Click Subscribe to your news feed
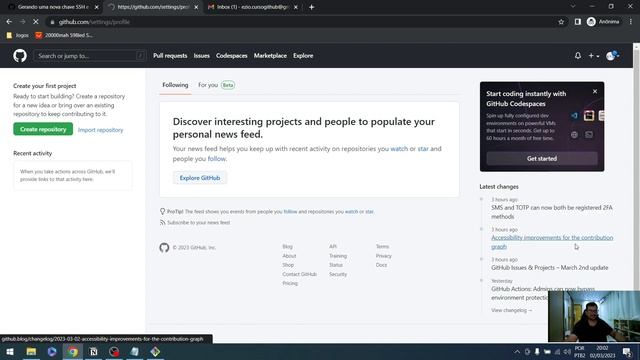This screenshot has width=640, height=360. pos(198,222)
